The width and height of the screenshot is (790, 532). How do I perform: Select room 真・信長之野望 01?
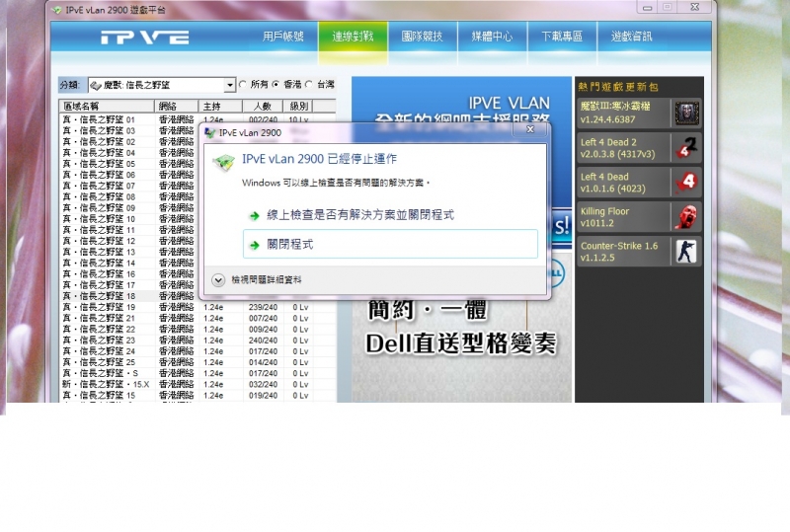point(99,119)
